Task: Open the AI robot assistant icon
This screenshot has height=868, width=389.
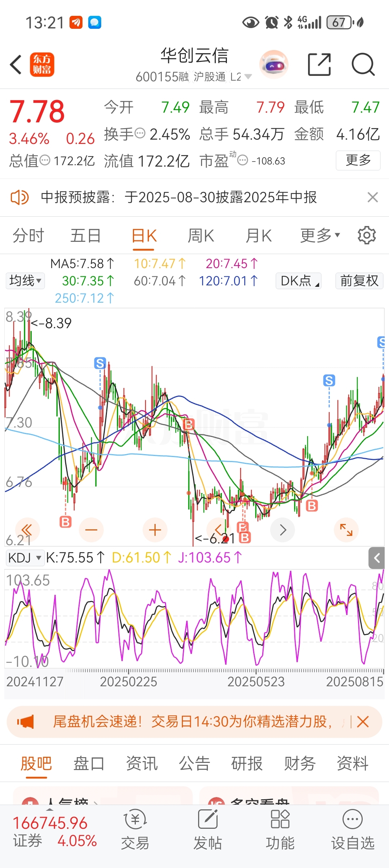Action: (274, 65)
